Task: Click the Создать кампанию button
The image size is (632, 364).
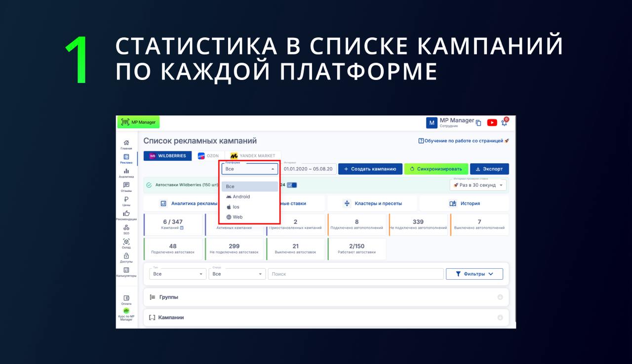Action: (x=370, y=169)
